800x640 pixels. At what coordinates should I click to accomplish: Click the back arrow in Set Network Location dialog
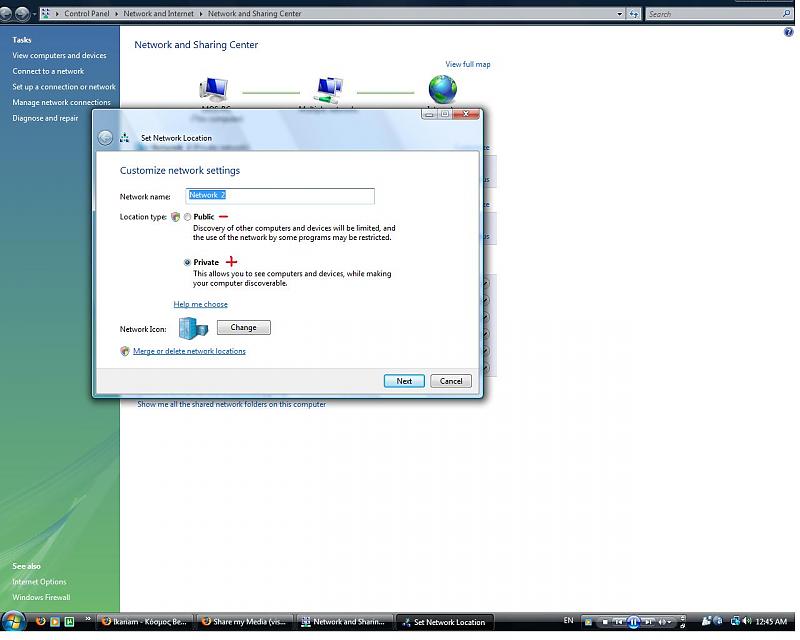[105, 138]
